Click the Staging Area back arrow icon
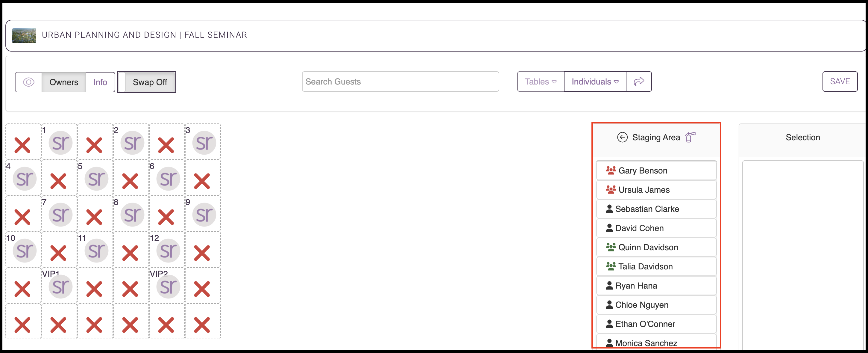The width and height of the screenshot is (868, 353). tap(622, 137)
